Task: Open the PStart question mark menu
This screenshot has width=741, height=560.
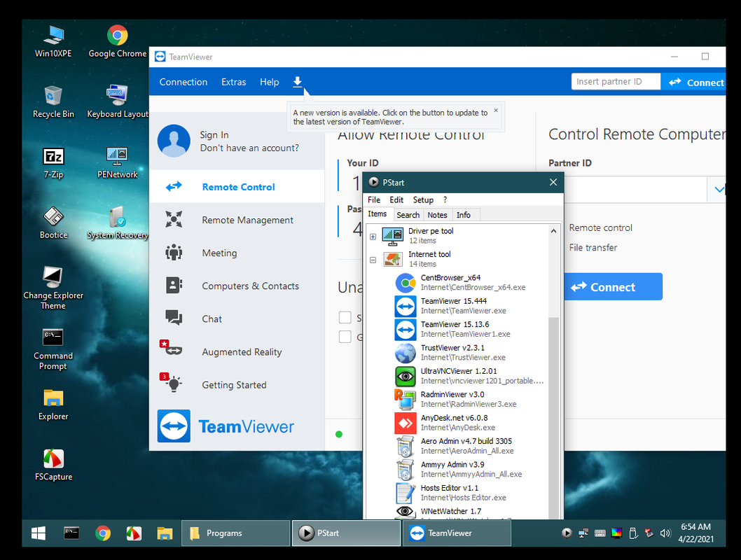Action: coord(445,199)
